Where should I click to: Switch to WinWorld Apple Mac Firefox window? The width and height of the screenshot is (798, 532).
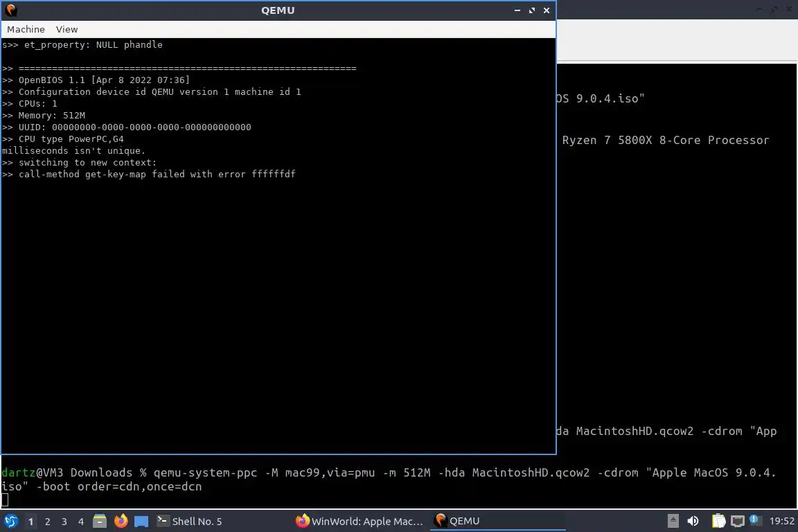pos(360,521)
